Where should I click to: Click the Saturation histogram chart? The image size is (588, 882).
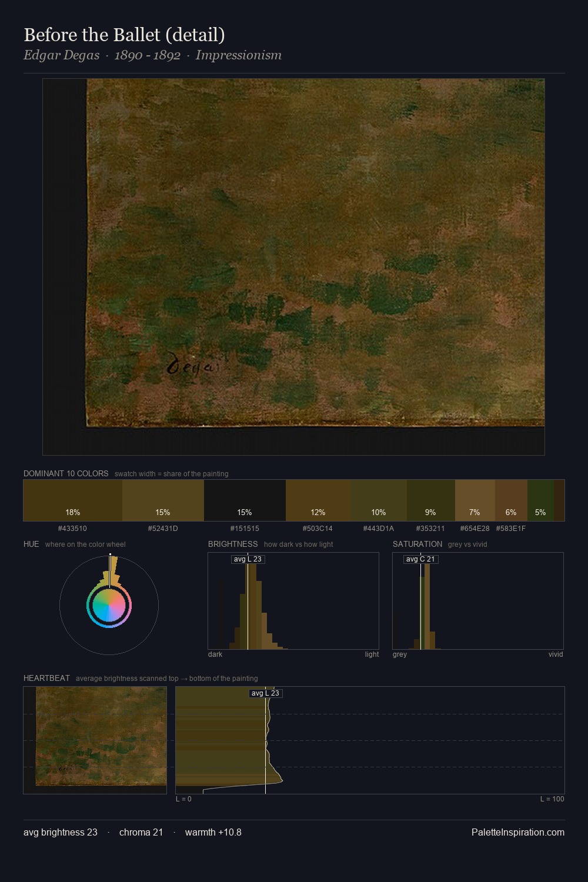pyautogui.click(x=478, y=601)
